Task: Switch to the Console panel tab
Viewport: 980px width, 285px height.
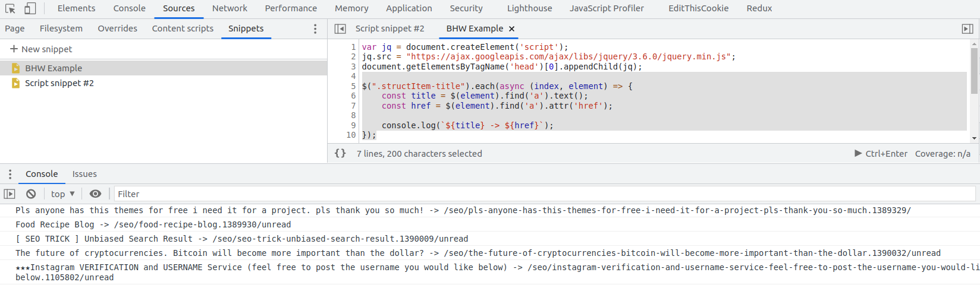Action: coord(129,8)
